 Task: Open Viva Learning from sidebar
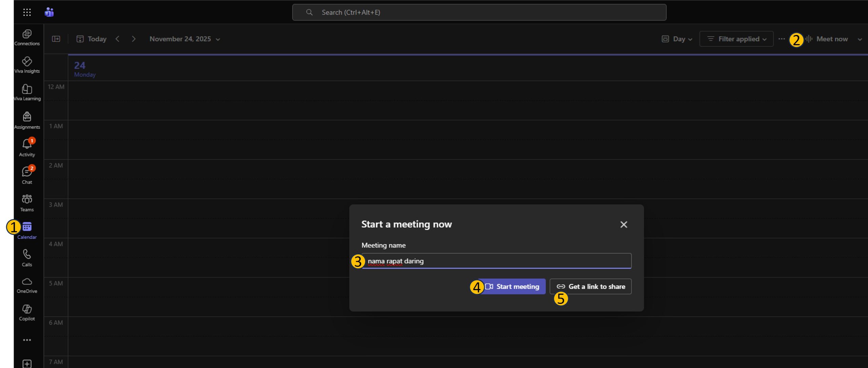(x=27, y=92)
